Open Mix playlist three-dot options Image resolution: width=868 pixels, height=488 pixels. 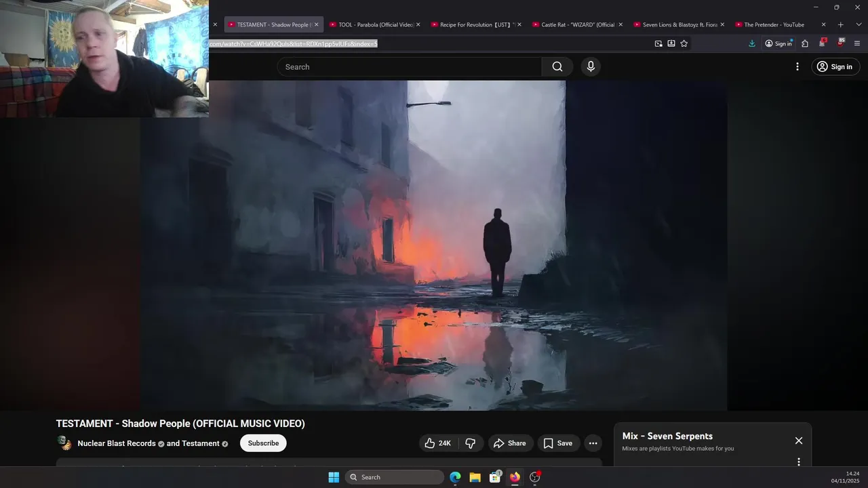click(x=799, y=462)
